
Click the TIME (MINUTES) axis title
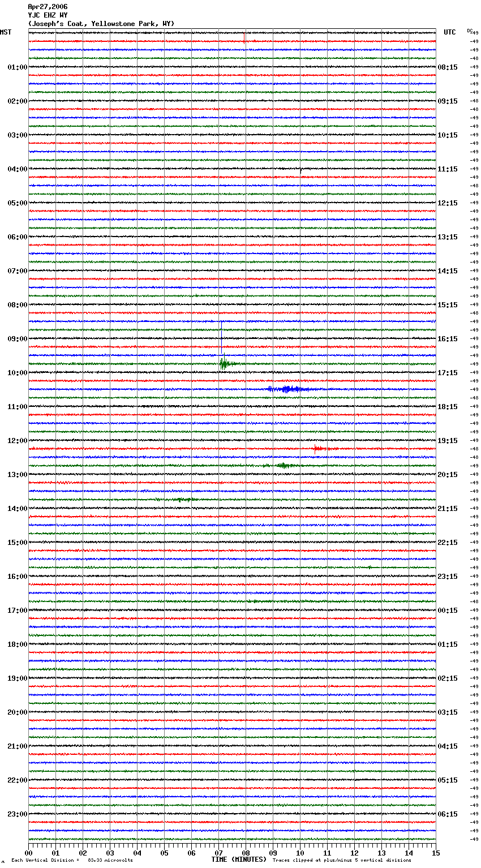239,860
